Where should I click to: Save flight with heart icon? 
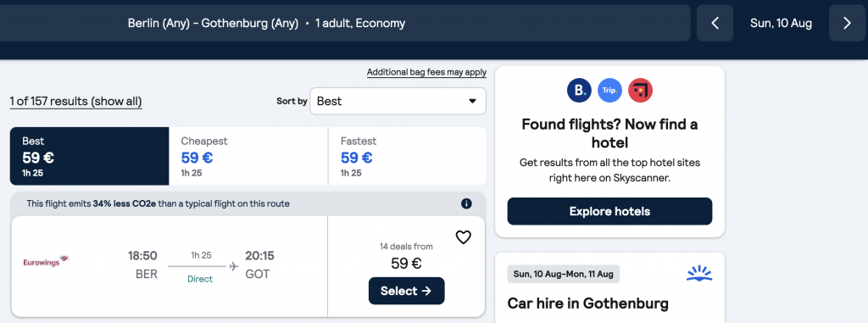click(463, 237)
